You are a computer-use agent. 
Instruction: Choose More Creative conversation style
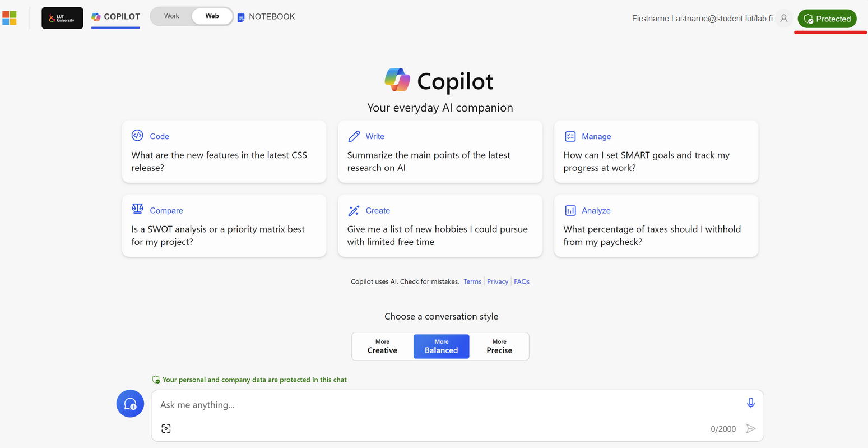382,346
